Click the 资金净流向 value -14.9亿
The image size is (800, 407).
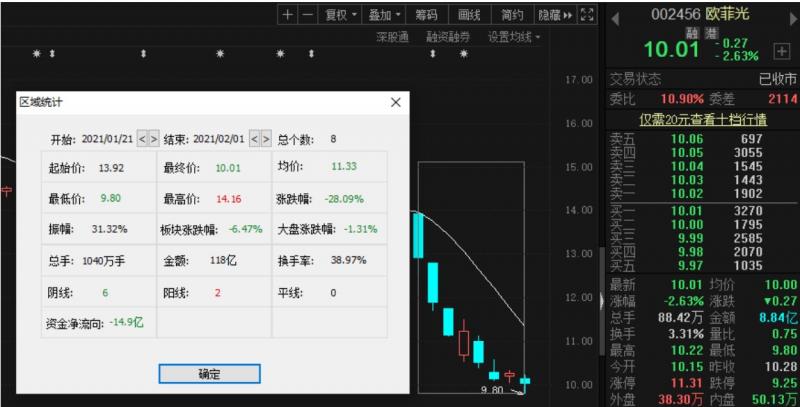[126, 323]
